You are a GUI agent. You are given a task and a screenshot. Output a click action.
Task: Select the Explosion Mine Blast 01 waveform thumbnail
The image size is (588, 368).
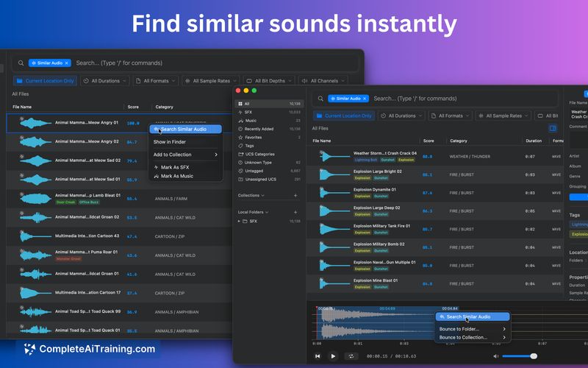[x=334, y=284]
